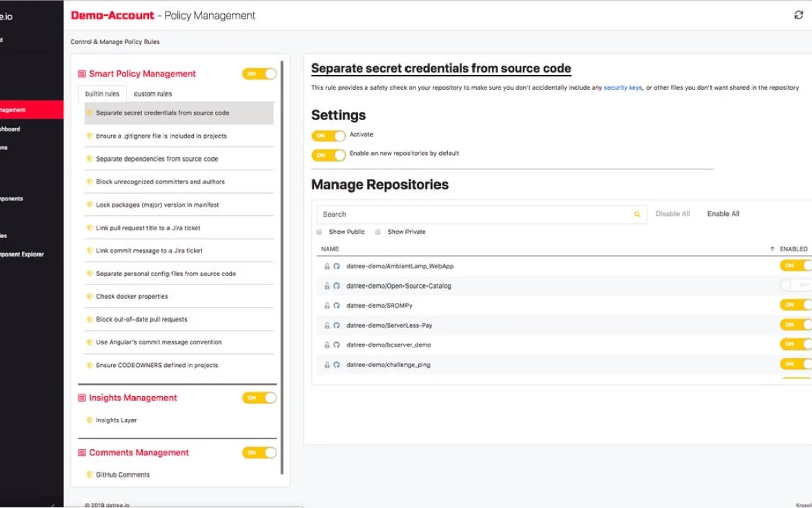Screen dimensions: 812x508
Task: Select the rule Ensure a .gitignore file is included
Action: coord(179,136)
